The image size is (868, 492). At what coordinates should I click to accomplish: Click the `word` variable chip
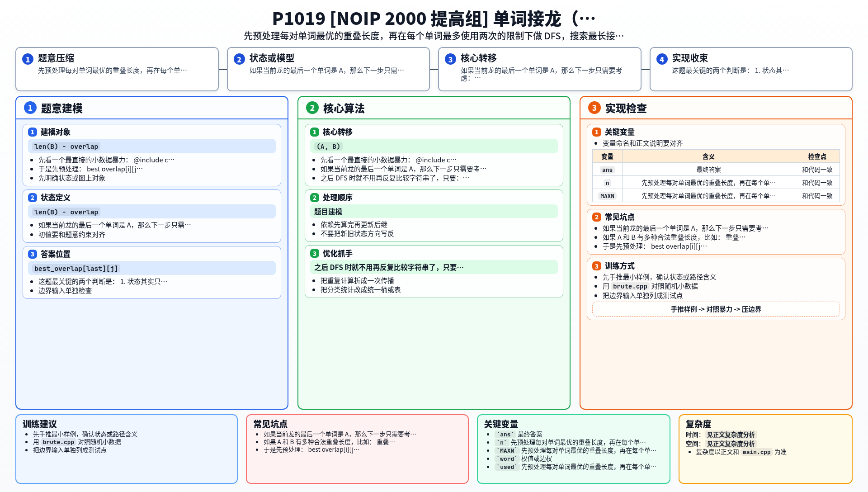pos(507,459)
